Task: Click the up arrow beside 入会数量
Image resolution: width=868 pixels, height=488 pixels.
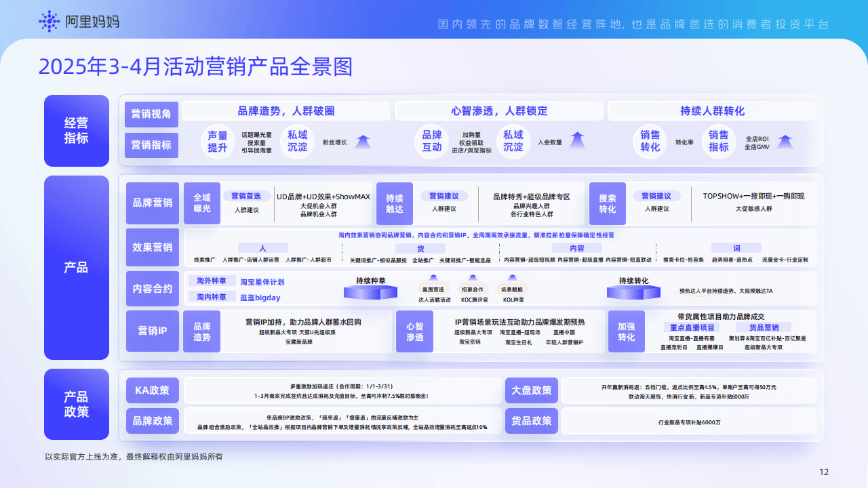Action: coord(577,141)
